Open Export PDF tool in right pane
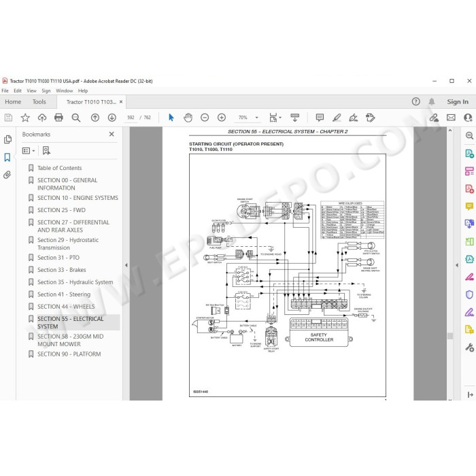The height and width of the screenshot is (476, 476). [x=469, y=154]
